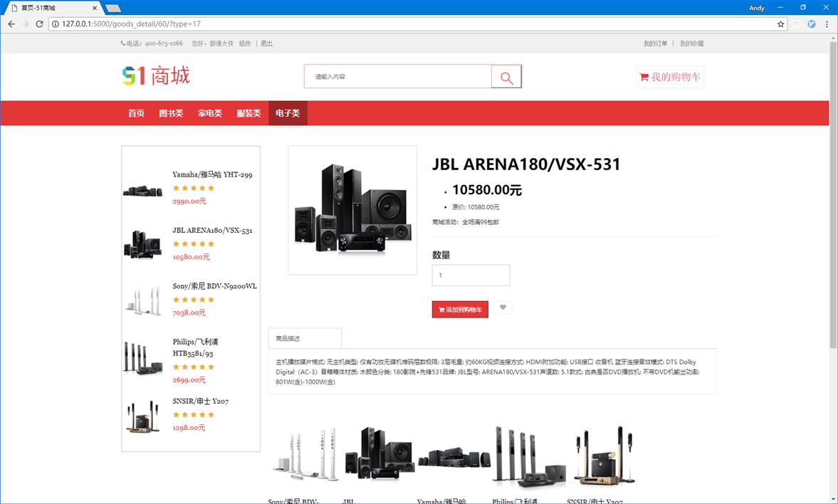This screenshot has height=504, width=838.
Task: Bookmark page with the star icon
Action: pos(780,24)
